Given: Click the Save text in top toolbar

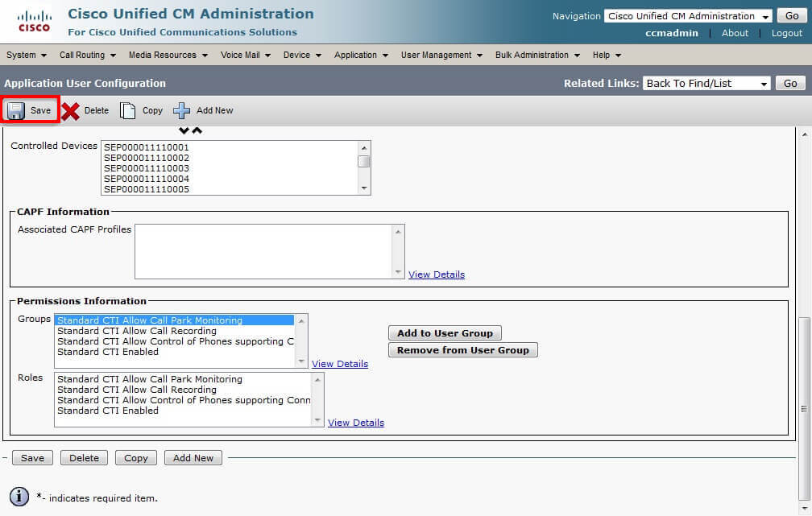Looking at the screenshot, I should [x=40, y=111].
